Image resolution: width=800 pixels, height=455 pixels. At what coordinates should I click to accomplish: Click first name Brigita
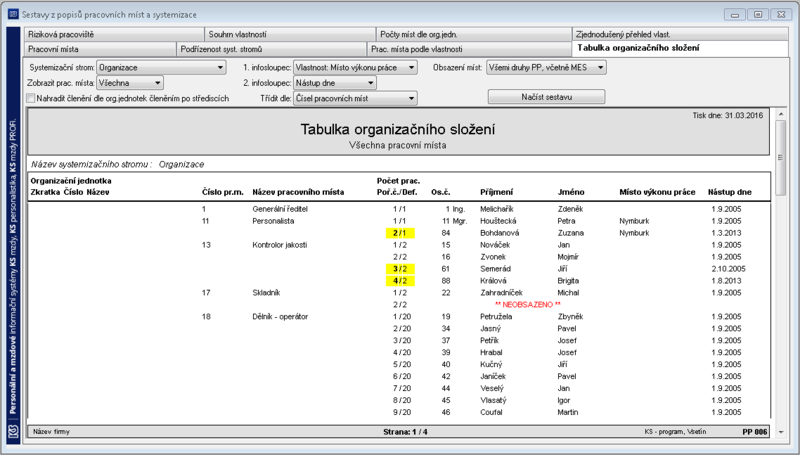[x=568, y=281]
